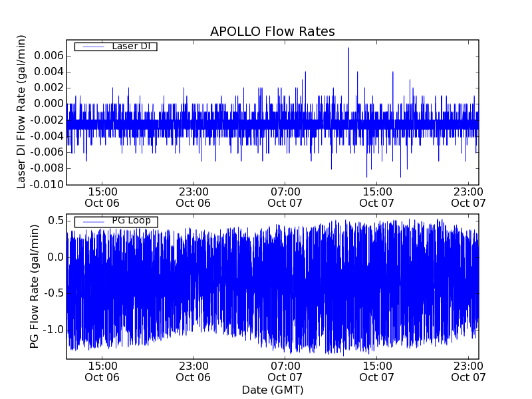Select the PG Loop legend label

coord(131,221)
